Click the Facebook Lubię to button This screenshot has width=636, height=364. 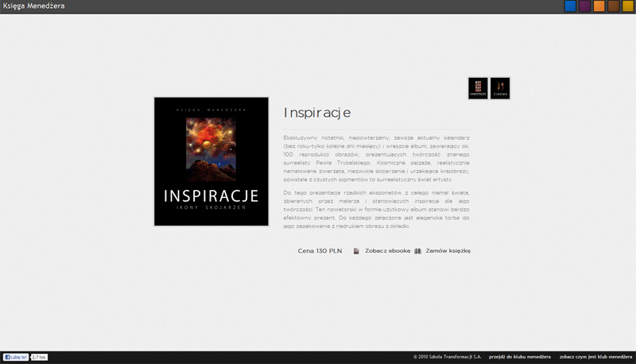[16, 357]
